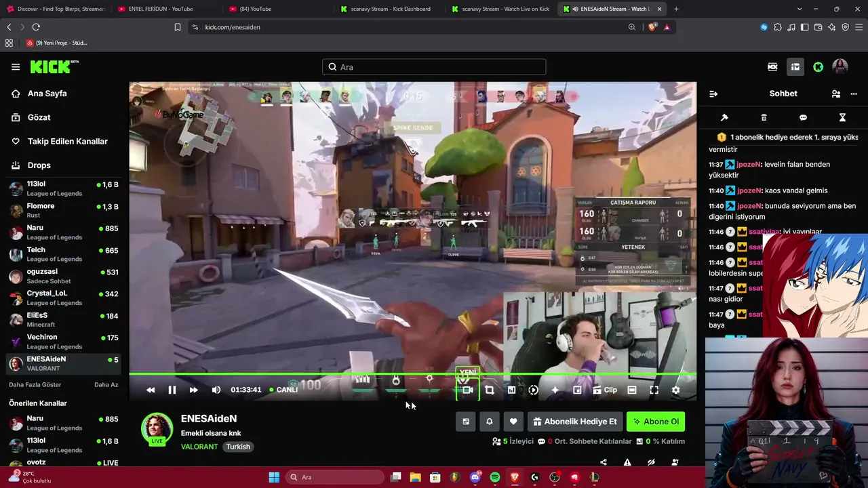
Task: Click the hourglass icon in chat toolbar
Action: pyautogui.click(x=842, y=117)
